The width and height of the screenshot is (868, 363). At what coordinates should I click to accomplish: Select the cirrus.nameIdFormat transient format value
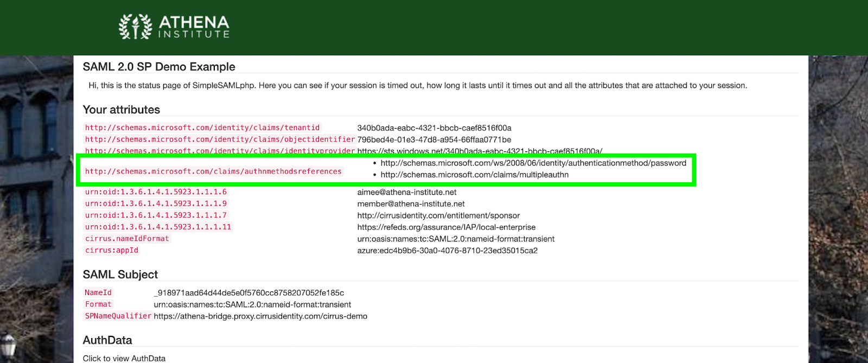click(x=456, y=239)
